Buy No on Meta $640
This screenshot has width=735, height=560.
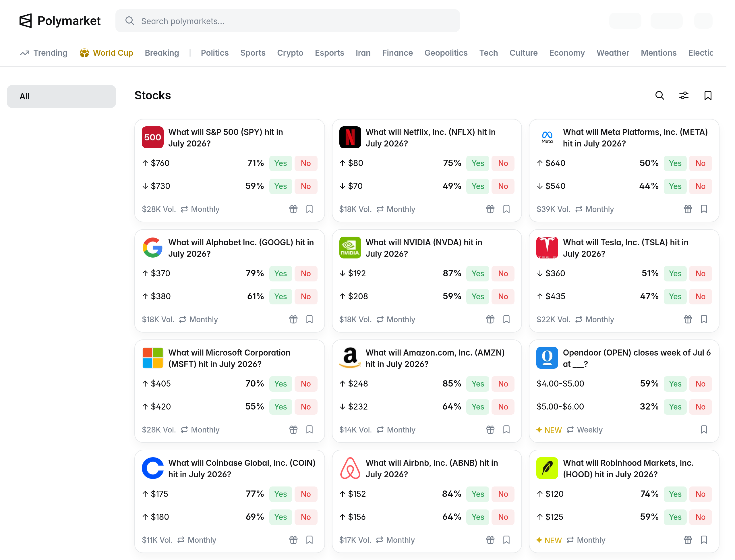pos(700,163)
